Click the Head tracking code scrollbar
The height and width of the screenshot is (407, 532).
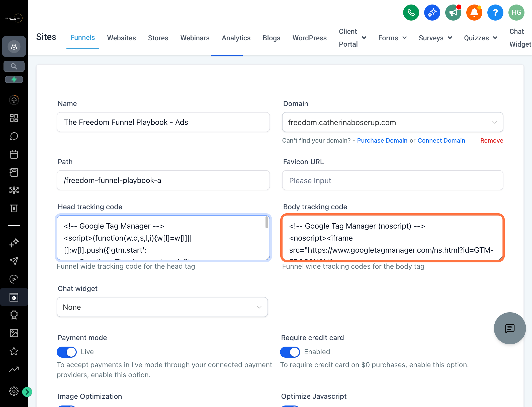coord(267,223)
